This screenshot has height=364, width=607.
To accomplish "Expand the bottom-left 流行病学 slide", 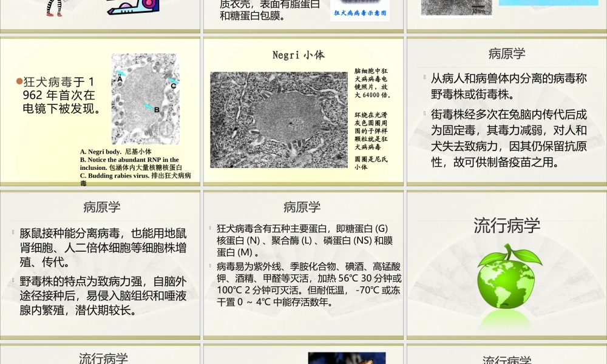I will 101,357.
